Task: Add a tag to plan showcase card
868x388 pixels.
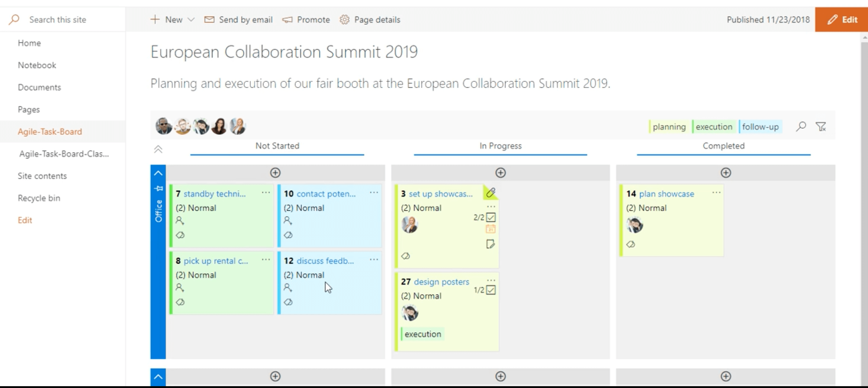Action: [x=630, y=244]
